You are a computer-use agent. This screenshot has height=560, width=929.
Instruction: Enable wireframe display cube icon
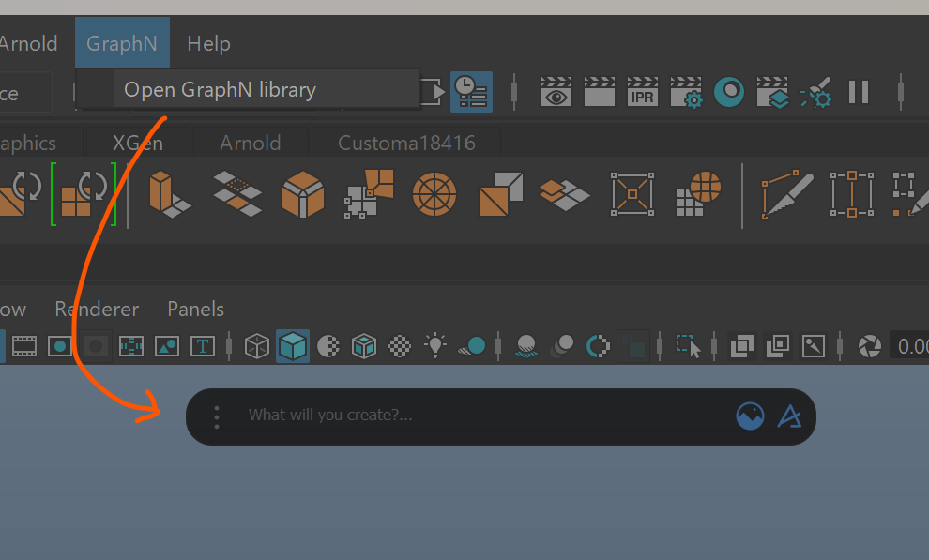point(257,346)
